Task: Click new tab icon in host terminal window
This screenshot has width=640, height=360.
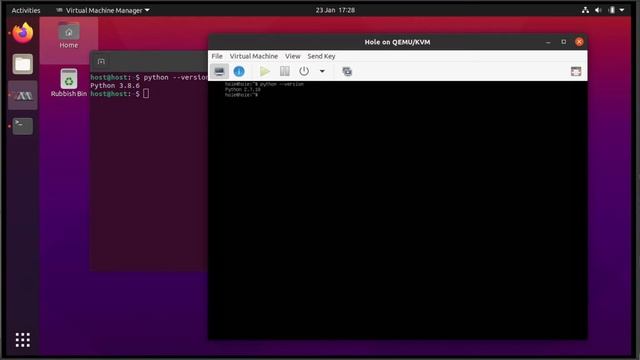Action: [101, 61]
